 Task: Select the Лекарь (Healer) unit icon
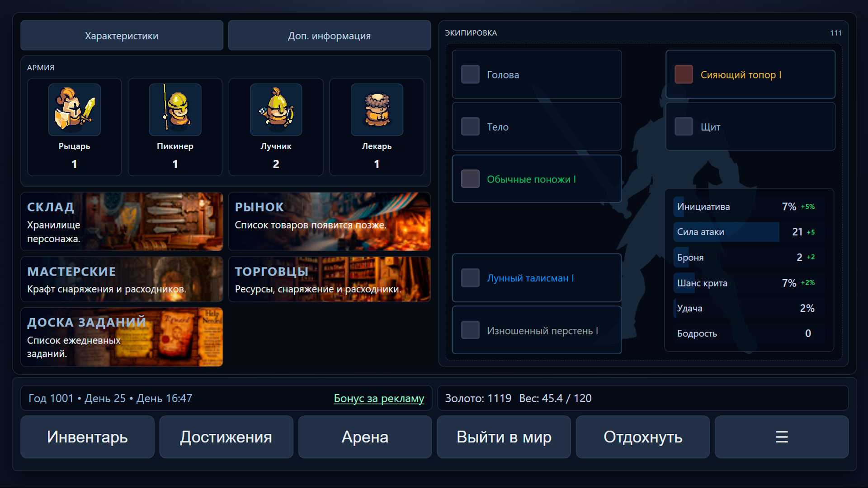point(377,109)
